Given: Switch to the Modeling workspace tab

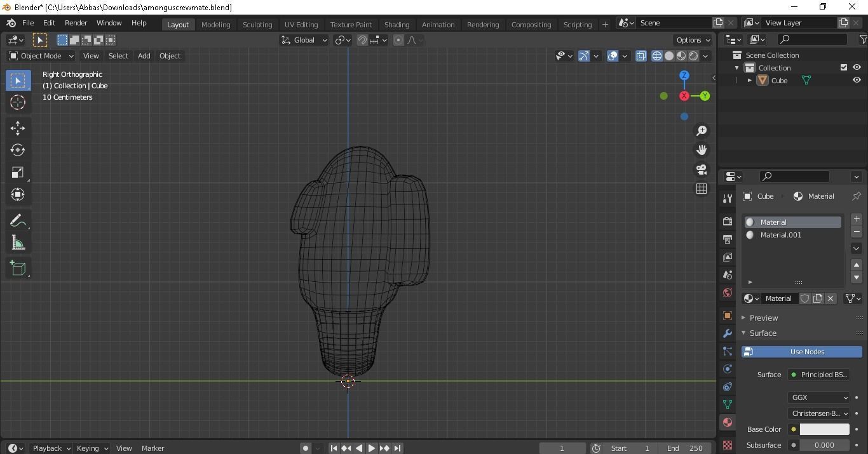Looking at the screenshot, I should click(215, 24).
